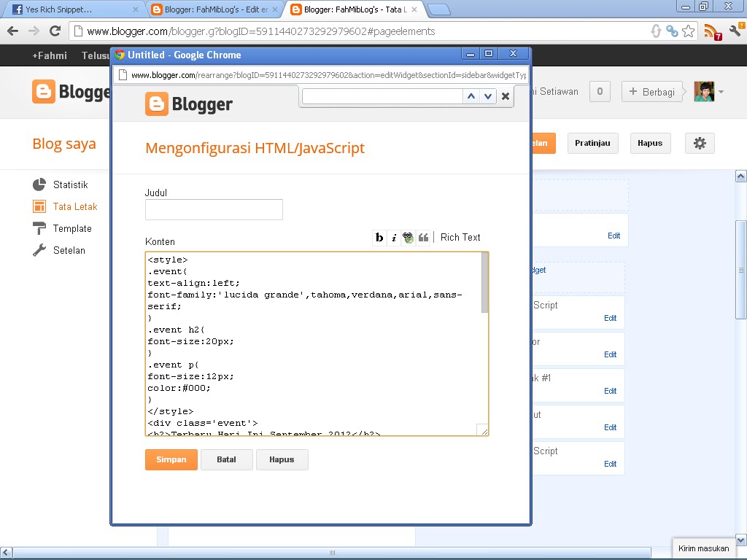Open Tata Letak in the sidebar
747x560 pixels.
coord(75,206)
